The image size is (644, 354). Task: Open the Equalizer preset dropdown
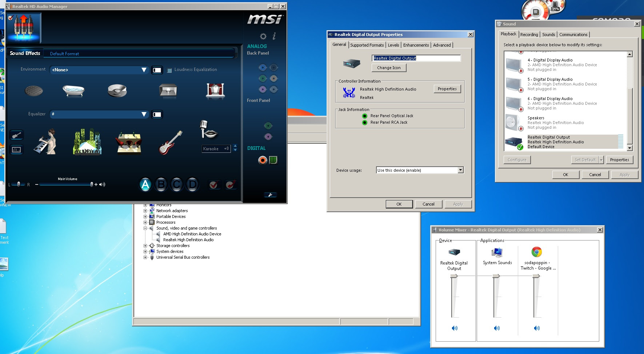(99, 114)
